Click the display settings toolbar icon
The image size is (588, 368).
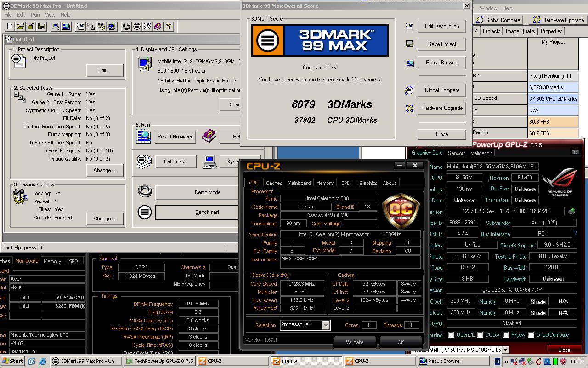coord(113,27)
